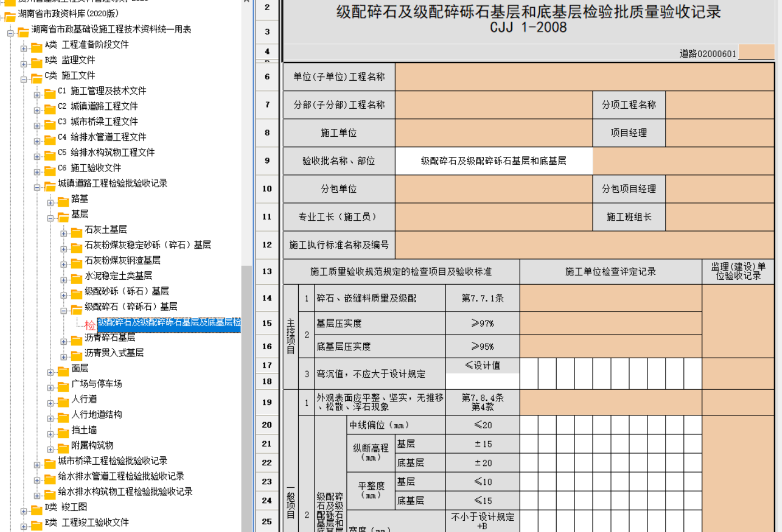Image resolution: width=782 pixels, height=532 pixels.
Task: Click the folder icon beside 人行道
Action: [63, 401]
